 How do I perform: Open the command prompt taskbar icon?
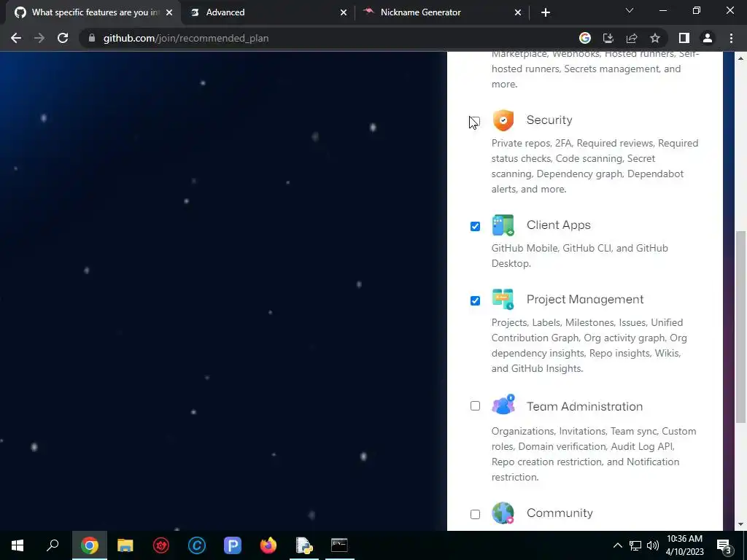point(339,545)
